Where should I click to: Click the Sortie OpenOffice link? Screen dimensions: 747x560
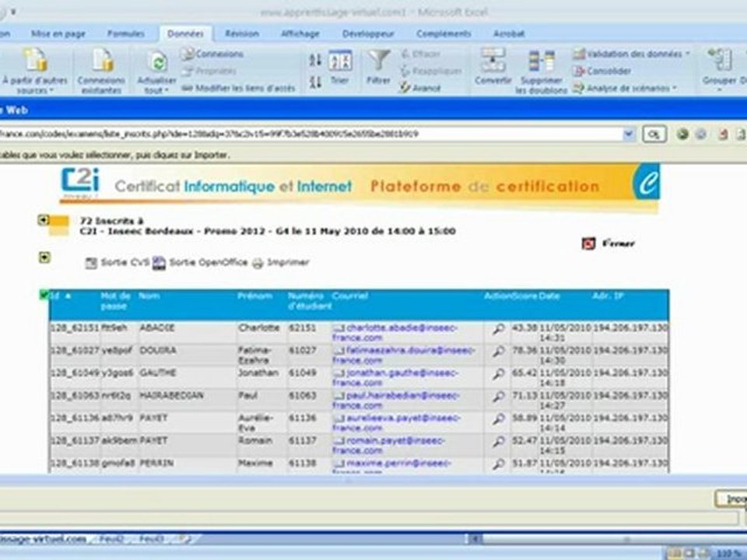click(200, 262)
